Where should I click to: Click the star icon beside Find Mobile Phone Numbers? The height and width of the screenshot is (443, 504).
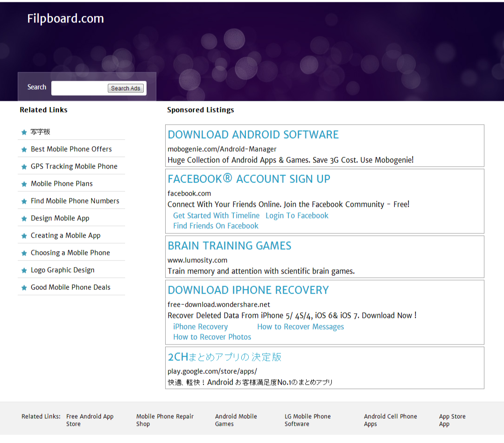pos(24,202)
